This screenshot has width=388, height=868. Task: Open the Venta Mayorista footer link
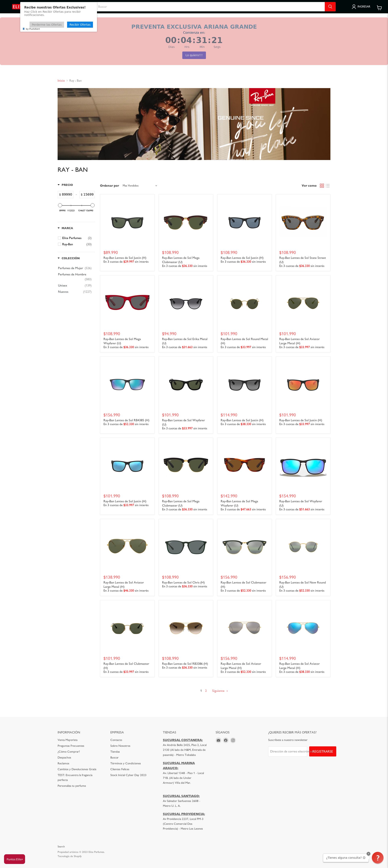pos(67,740)
